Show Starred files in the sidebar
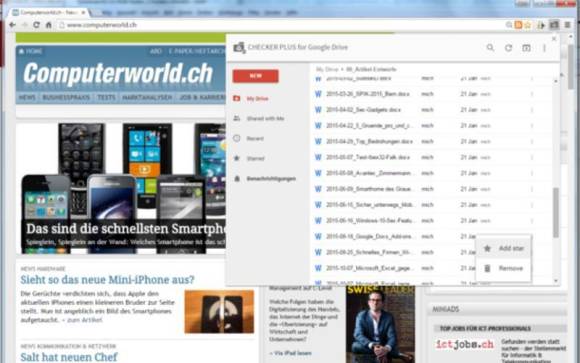 click(x=256, y=159)
